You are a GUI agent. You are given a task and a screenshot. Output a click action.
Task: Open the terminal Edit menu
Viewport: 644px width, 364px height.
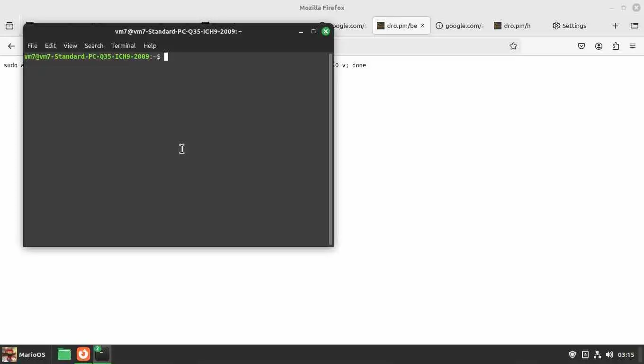(x=50, y=45)
